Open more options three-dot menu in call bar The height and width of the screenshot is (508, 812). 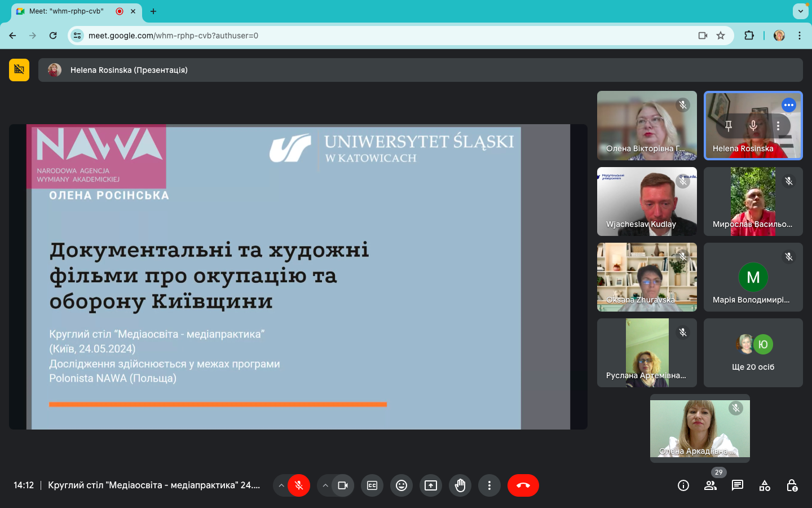coord(489,485)
